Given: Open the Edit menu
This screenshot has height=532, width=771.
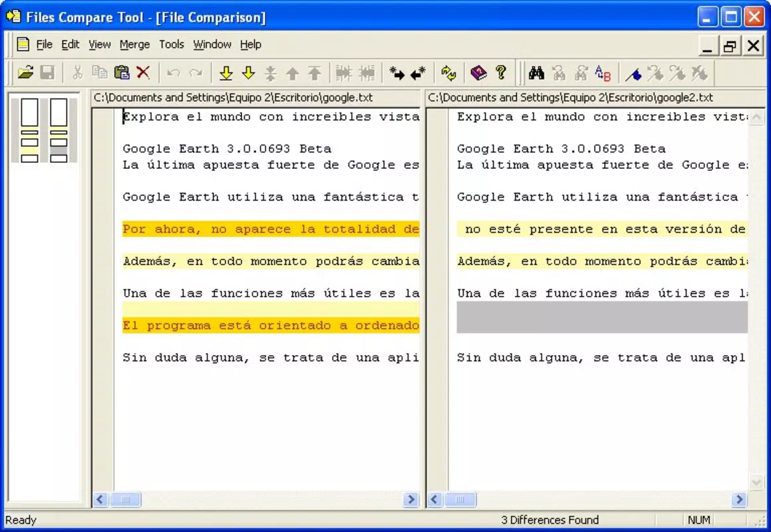Looking at the screenshot, I should [71, 45].
